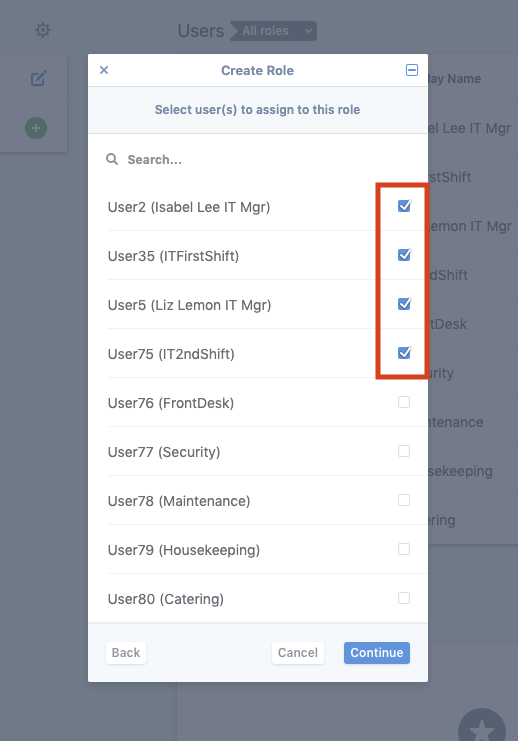Select the User78 (Maintenance) row
Image resolution: width=518 pixels, height=741 pixels.
tap(258, 500)
